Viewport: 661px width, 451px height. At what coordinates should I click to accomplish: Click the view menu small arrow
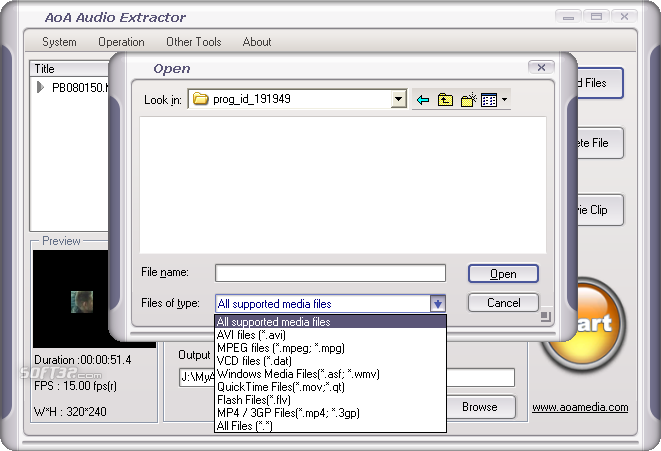coord(504,100)
